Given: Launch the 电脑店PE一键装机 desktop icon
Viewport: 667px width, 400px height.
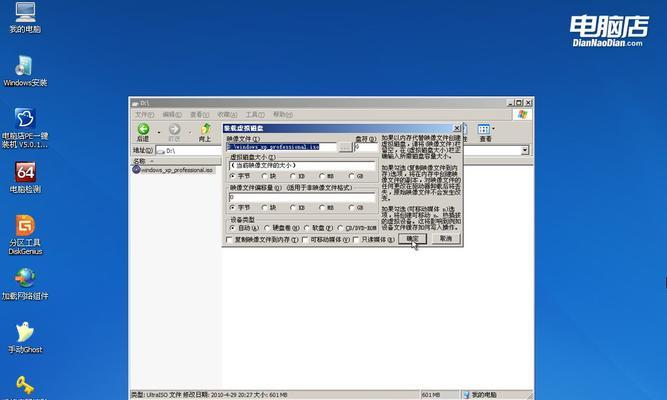Looking at the screenshot, I should pyautogui.click(x=24, y=118).
